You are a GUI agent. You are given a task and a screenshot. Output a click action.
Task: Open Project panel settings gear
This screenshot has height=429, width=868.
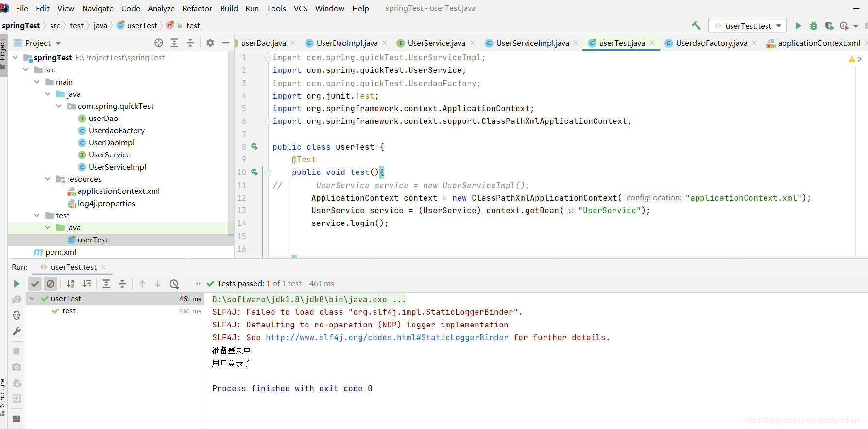tap(210, 43)
